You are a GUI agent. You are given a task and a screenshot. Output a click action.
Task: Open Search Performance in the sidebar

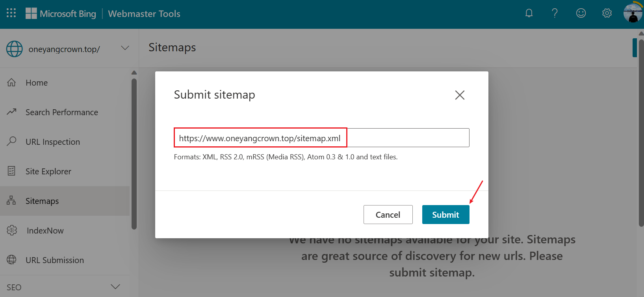tap(61, 112)
